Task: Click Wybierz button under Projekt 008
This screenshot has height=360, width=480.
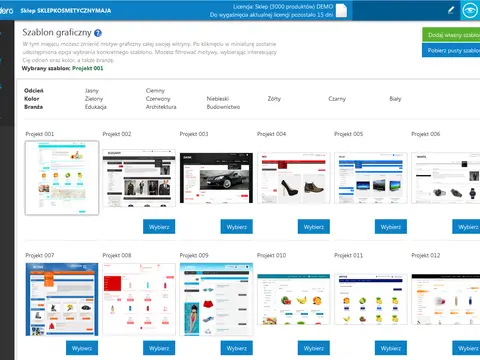Action: pyautogui.click(x=159, y=348)
